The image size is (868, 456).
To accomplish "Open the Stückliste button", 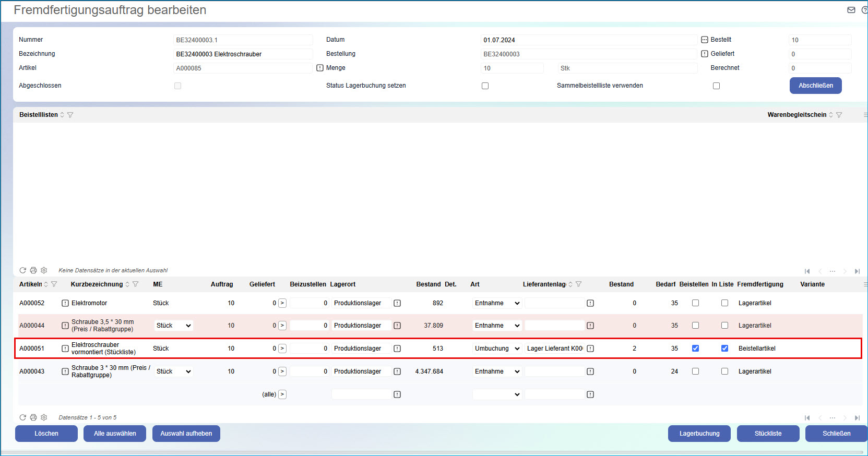I will [x=768, y=434].
